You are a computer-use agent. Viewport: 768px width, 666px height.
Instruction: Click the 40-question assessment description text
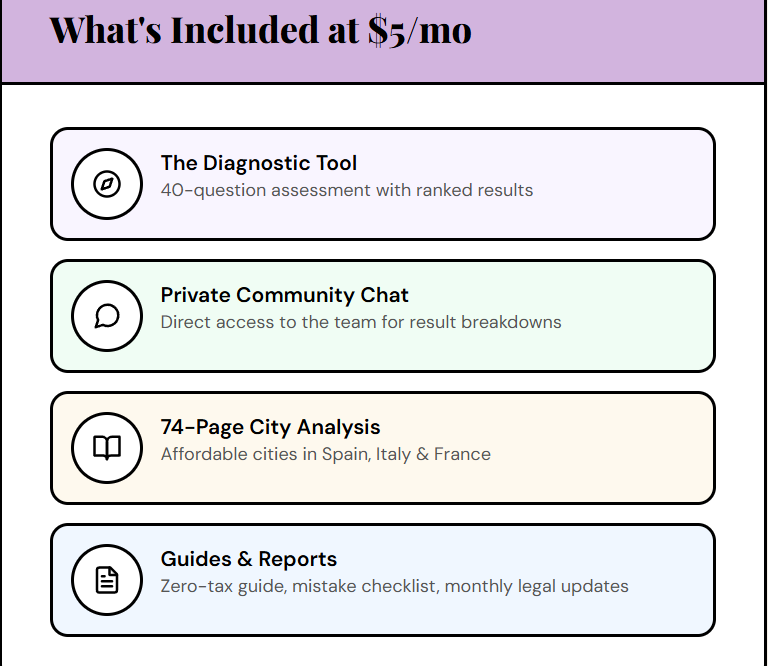point(346,190)
